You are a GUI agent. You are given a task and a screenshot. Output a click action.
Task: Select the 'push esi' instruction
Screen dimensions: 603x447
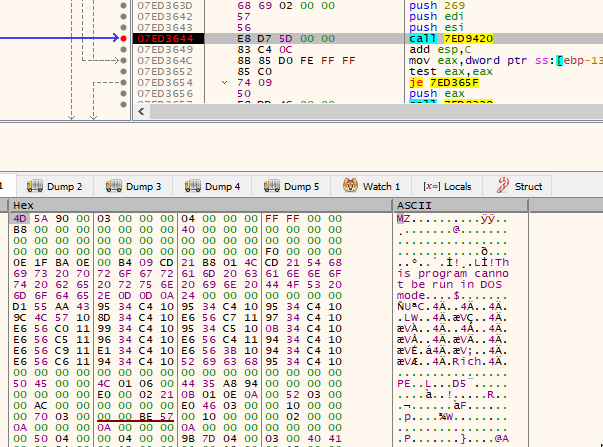(x=436, y=27)
